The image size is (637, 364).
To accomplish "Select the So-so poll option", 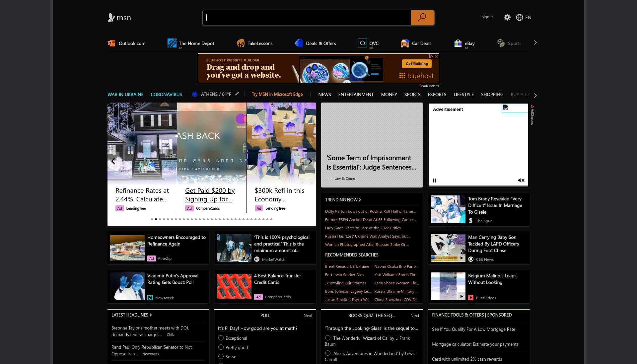I will (221, 356).
